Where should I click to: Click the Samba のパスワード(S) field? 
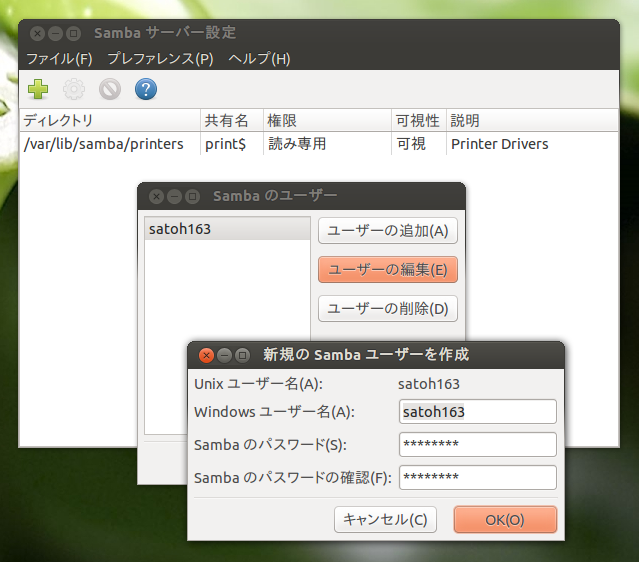pyautogui.click(x=477, y=445)
